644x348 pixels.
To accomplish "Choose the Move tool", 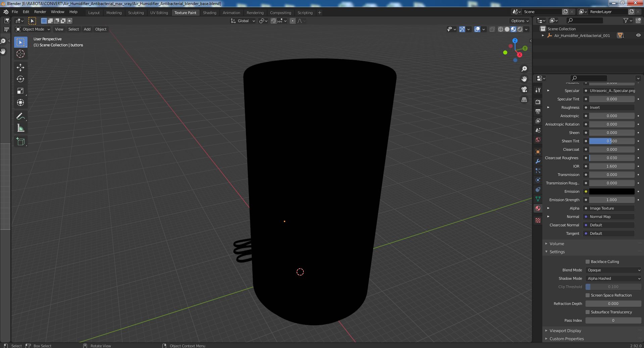I will click(20, 67).
